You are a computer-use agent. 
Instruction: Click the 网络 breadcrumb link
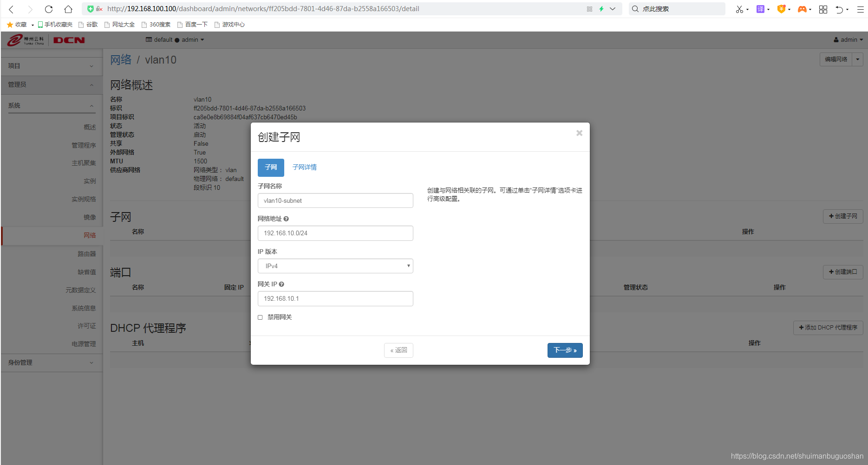click(121, 60)
